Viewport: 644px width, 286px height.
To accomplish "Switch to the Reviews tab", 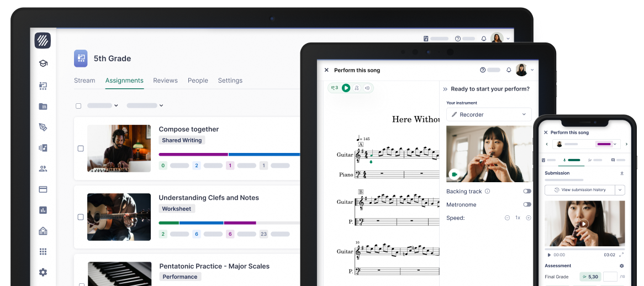I will tap(166, 81).
